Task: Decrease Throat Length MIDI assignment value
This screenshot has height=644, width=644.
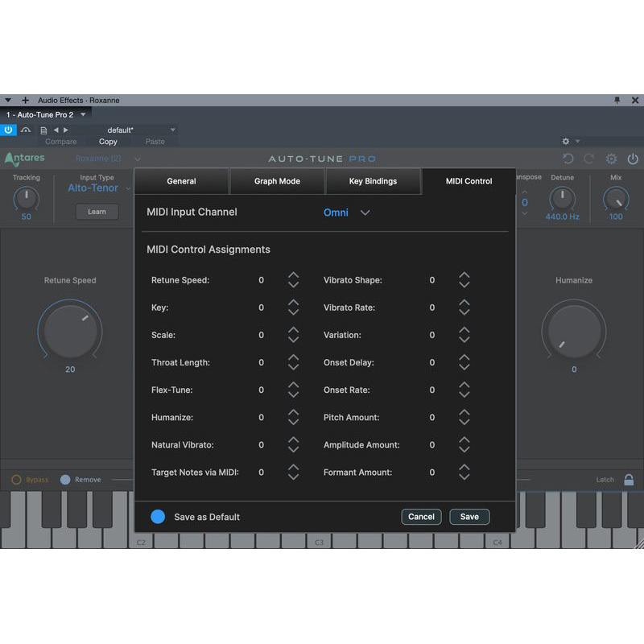Action: click(293, 367)
